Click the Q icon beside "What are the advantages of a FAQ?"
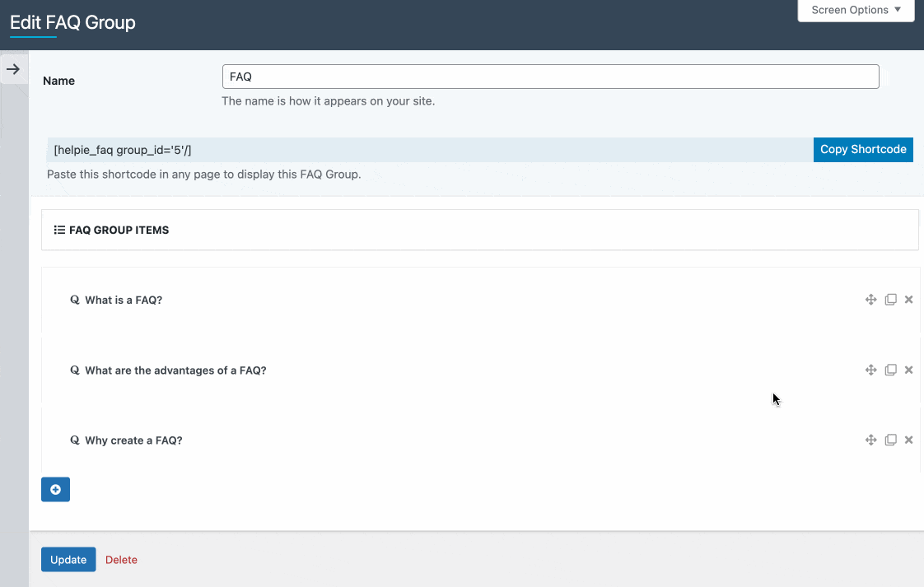The image size is (924, 587). tap(74, 370)
